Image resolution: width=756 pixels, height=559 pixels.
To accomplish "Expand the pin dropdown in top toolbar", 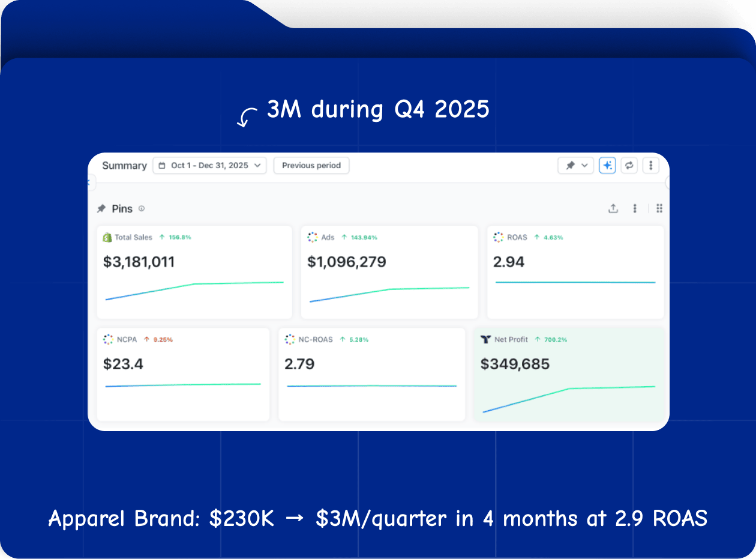I will pyautogui.click(x=575, y=166).
